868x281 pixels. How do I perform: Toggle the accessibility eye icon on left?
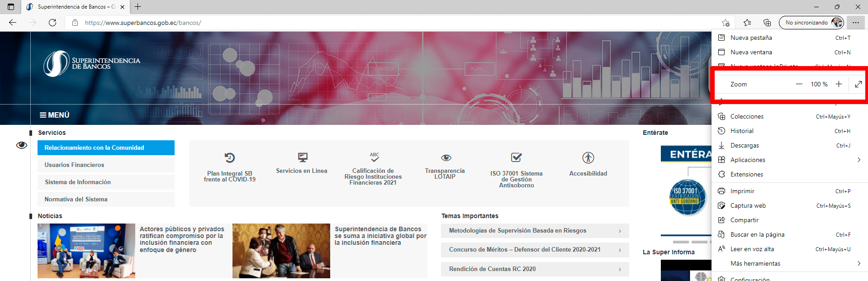tap(21, 145)
